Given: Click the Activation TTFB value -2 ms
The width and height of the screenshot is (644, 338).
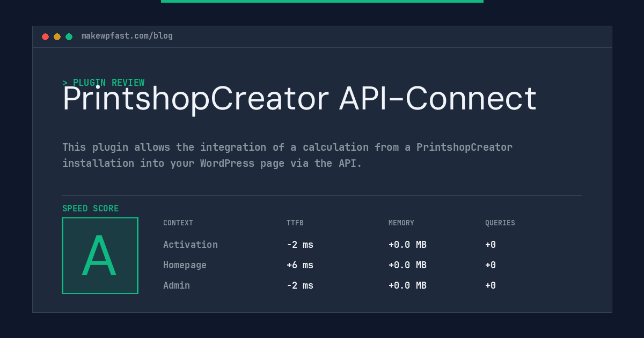Looking at the screenshot, I should pos(300,245).
